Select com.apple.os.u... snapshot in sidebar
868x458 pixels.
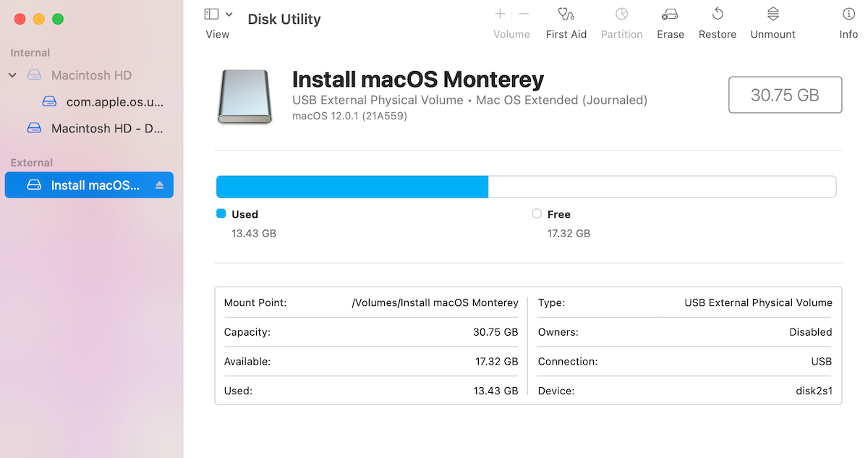click(x=115, y=102)
